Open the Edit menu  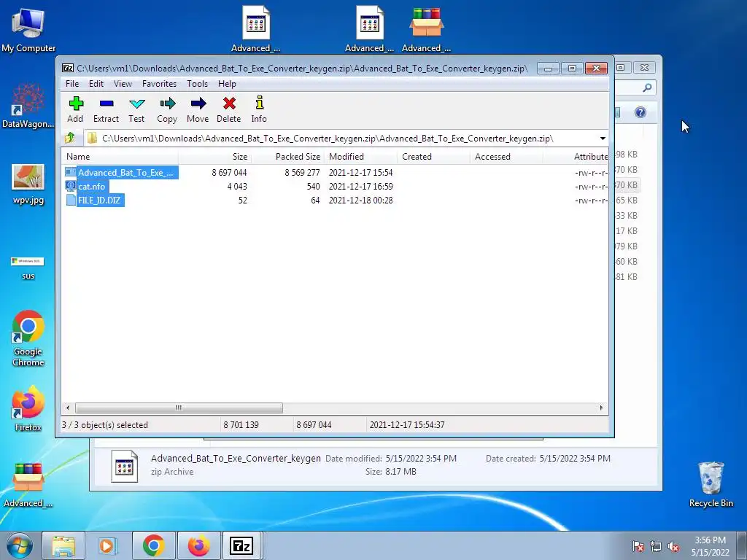(x=96, y=84)
